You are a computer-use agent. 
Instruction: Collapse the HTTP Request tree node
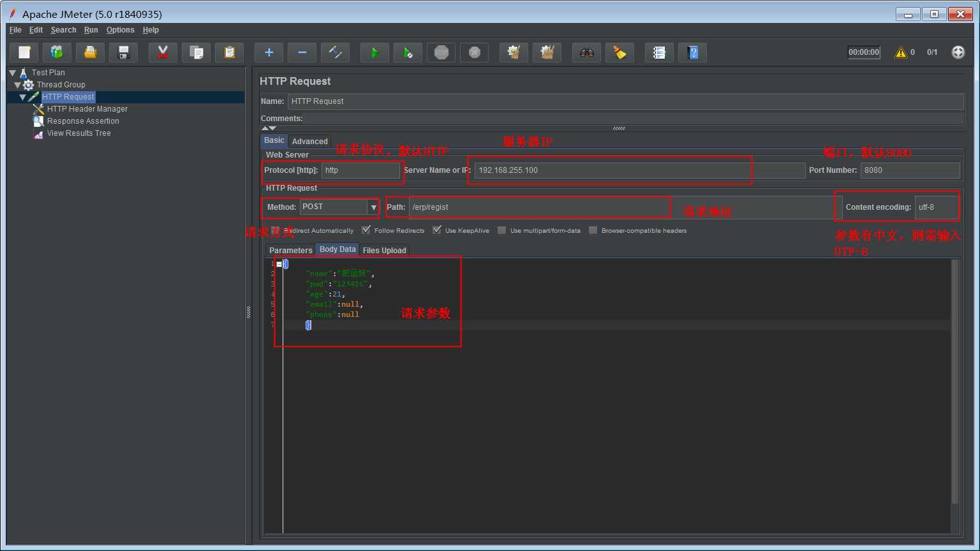point(23,97)
